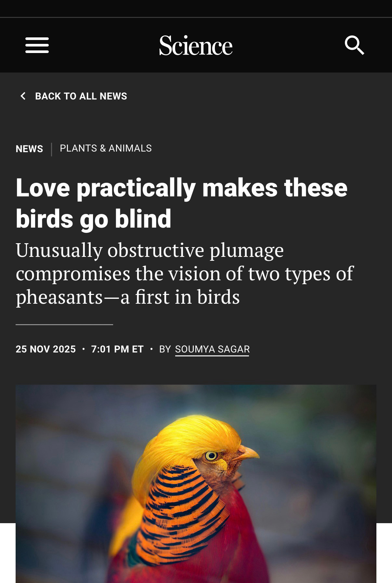Select the headline about birds going blind
This screenshot has height=583, width=392.
[x=181, y=203]
